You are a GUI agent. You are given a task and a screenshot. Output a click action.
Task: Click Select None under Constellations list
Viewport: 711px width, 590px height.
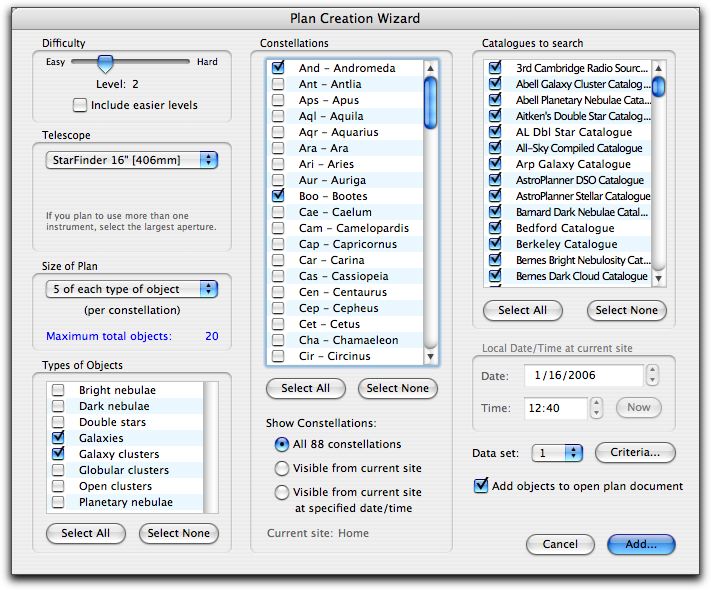coord(397,388)
